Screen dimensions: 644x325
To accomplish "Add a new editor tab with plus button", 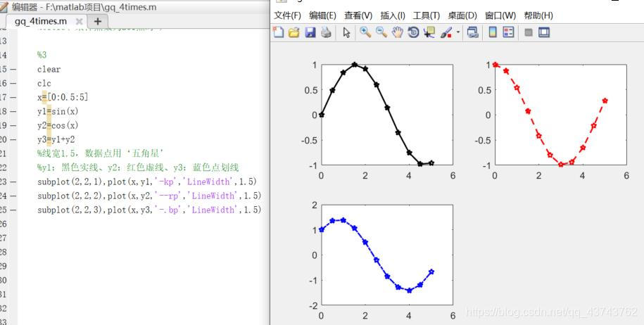I will 97,21.
